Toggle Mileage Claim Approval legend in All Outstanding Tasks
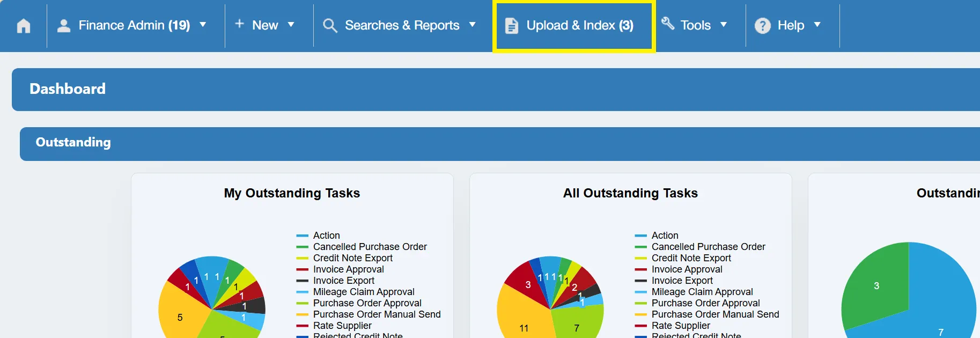 [x=694, y=292]
